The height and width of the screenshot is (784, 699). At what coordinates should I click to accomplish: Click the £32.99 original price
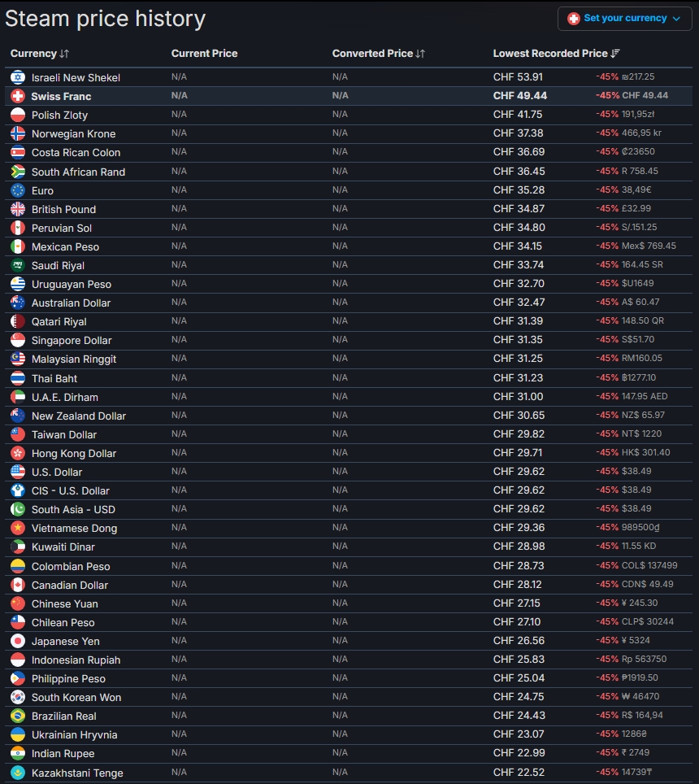(636, 209)
